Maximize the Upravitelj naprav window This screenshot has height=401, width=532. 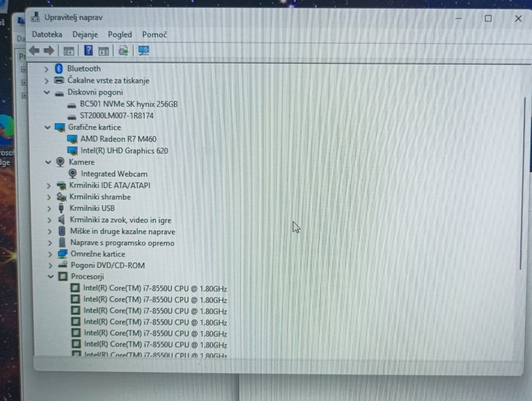pos(488,19)
